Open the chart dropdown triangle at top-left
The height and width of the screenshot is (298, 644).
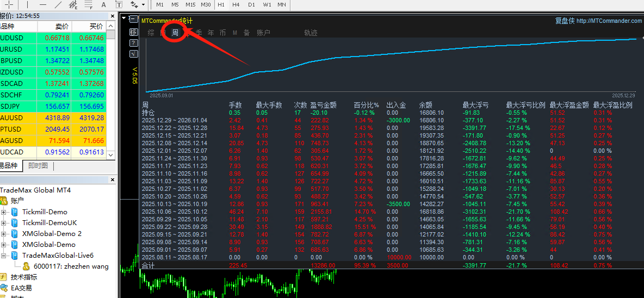124,18
